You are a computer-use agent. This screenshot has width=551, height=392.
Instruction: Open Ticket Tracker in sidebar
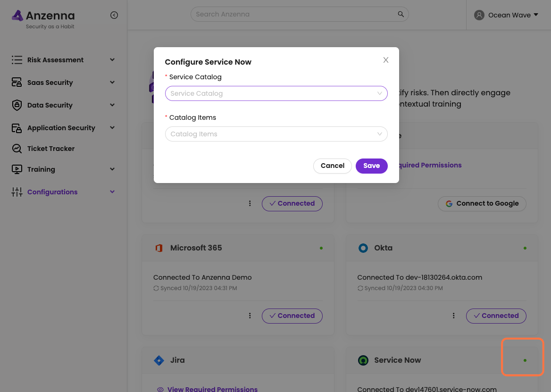coord(51,149)
